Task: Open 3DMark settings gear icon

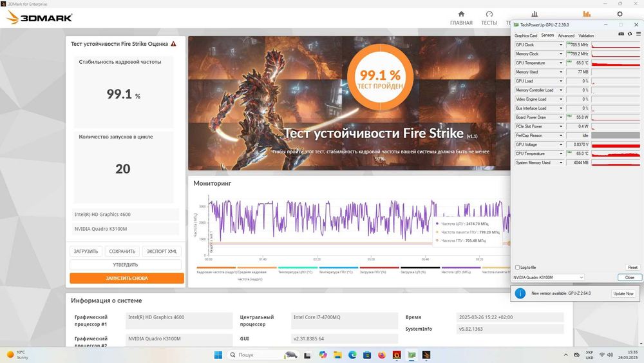Action: pyautogui.click(x=620, y=14)
